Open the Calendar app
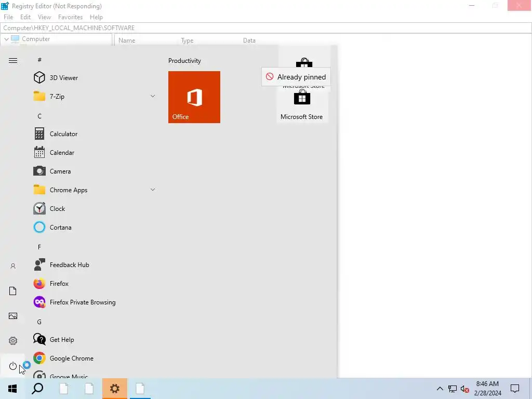The width and height of the screenshot is (532, 399). point(95,152)
